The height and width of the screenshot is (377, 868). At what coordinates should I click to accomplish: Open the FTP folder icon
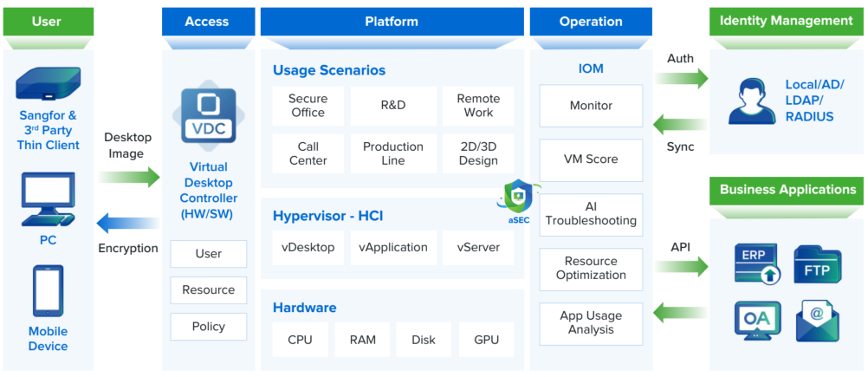(x=817, y=265)
